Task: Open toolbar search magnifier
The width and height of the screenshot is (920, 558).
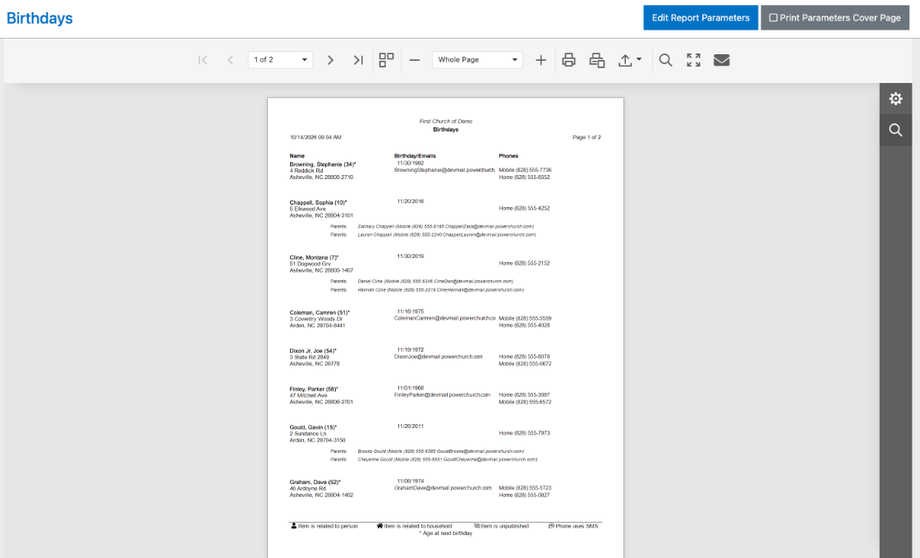Action: coord(665,60)
